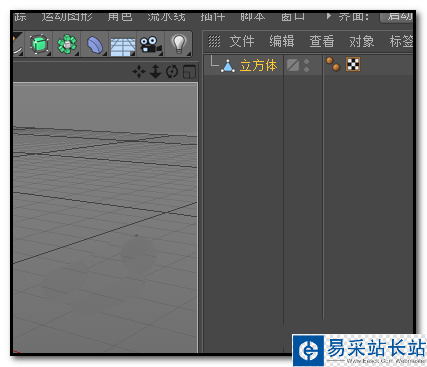Open the 界面 layout dropdown 启动
This screenshot has width=427, height=367.
click(397, 17)
